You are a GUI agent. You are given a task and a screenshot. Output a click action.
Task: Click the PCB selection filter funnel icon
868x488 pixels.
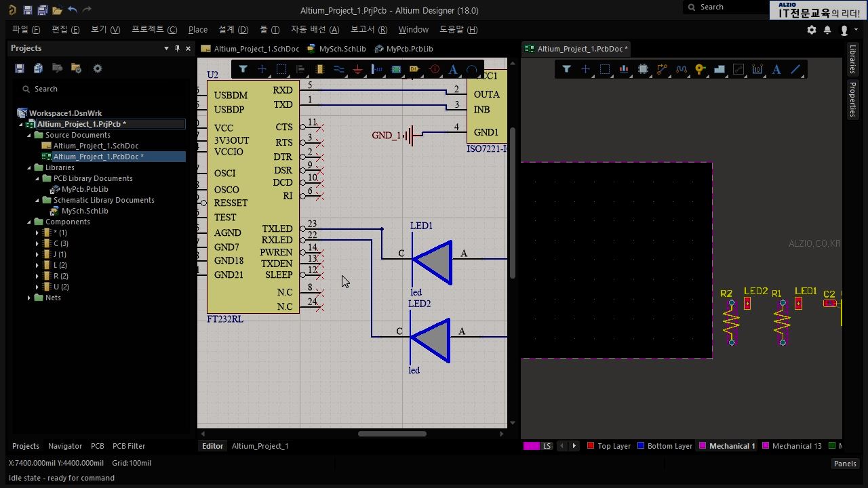click(566, 69)
